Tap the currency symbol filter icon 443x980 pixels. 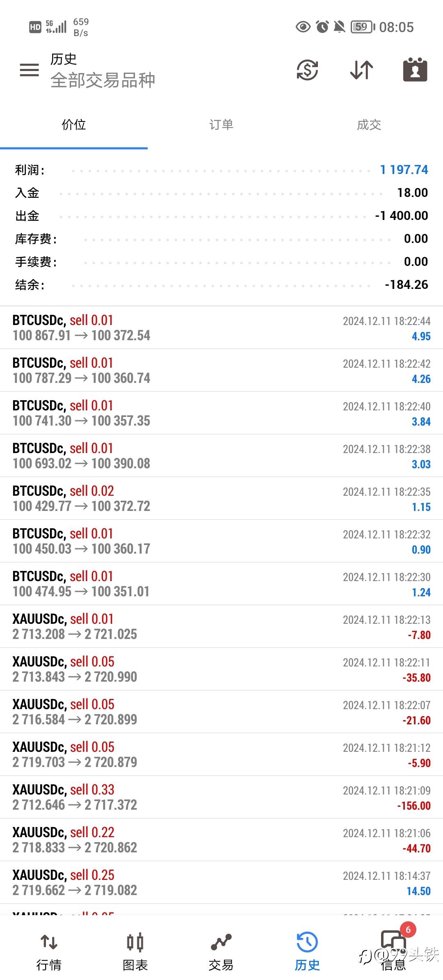[x=307, y=70]
